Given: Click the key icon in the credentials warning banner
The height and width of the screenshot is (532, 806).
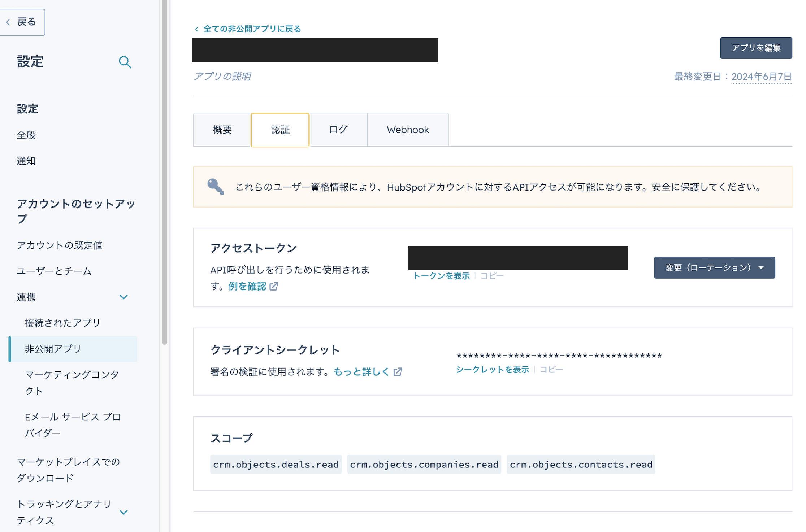Looking at the screenshot, I should (216, 187).
